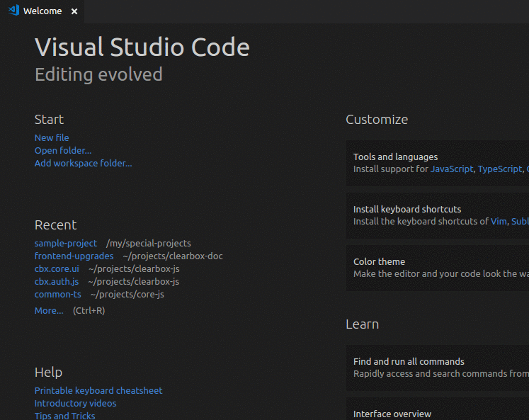Open the Color theme card

pos(438,268)
